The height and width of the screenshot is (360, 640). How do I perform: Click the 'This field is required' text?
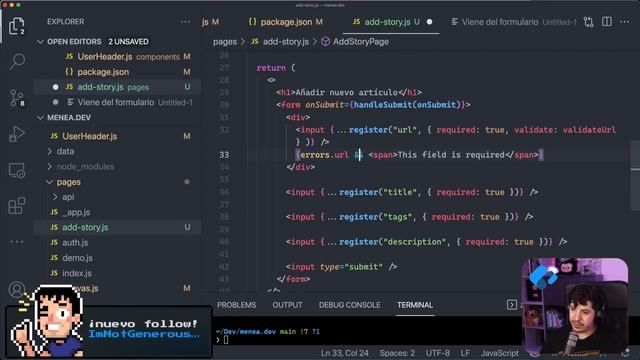[x=451, y=155]
